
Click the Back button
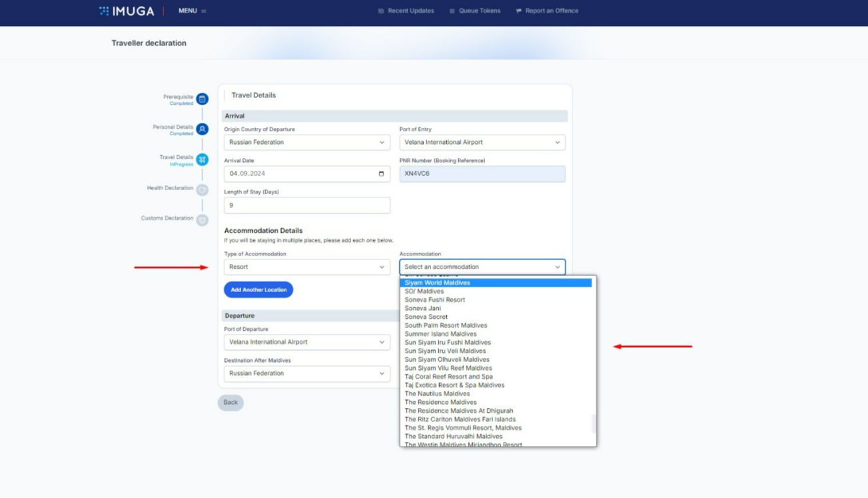click(230, 403)
